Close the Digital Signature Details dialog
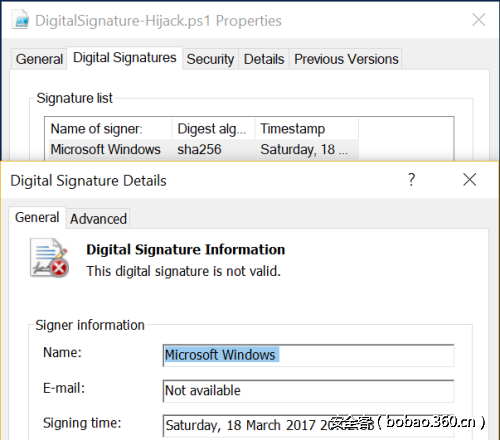 pos(470,180)
